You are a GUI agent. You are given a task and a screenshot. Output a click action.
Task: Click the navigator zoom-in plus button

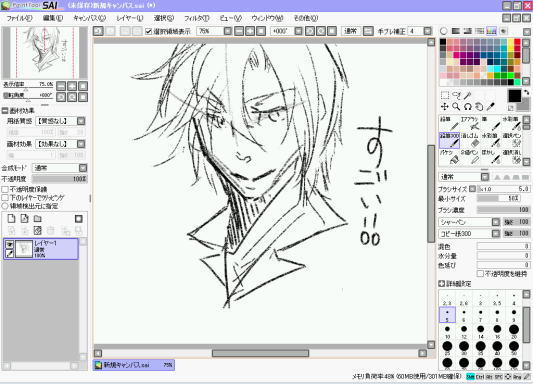[x=72, y=86]
